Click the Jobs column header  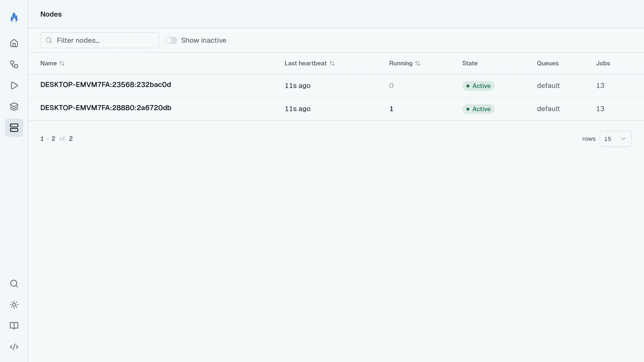603,63
